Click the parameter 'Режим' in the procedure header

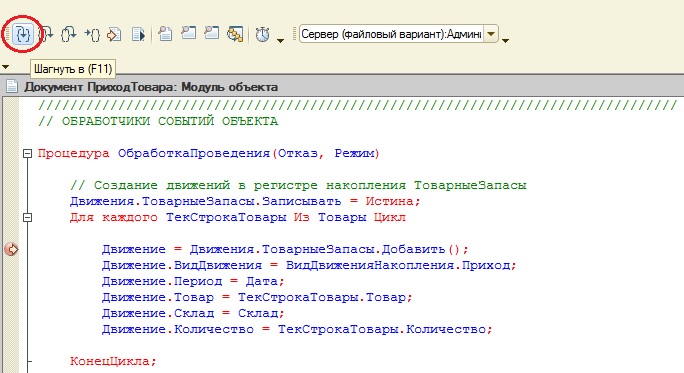(x=354, y=154)
